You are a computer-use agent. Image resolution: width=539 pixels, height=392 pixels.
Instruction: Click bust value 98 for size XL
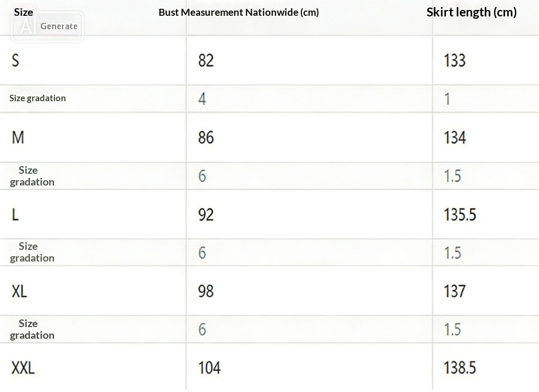coord(206,291)
